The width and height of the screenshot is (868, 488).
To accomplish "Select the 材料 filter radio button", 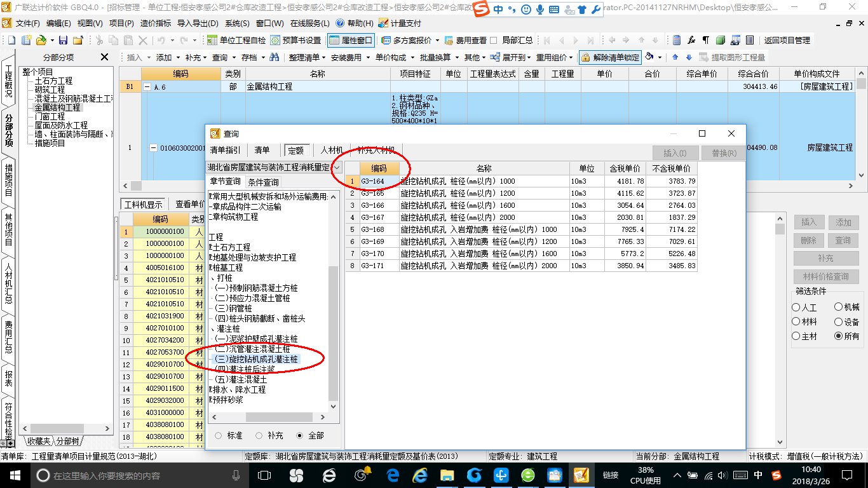I will 796,322.
